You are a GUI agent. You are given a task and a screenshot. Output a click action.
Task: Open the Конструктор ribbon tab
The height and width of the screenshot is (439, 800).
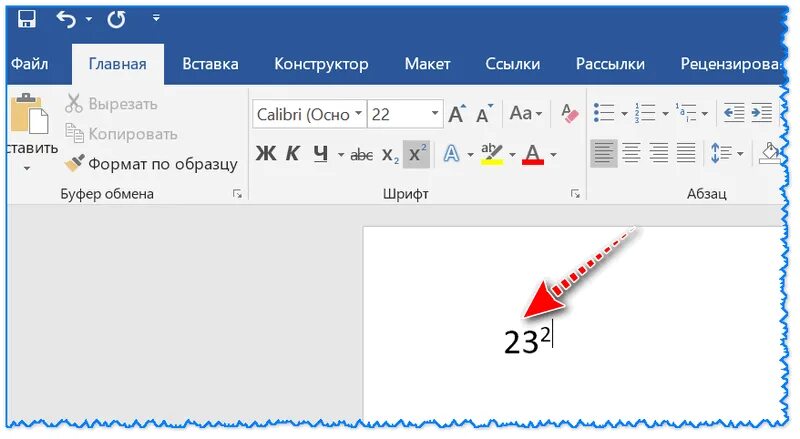click(321, 64)
